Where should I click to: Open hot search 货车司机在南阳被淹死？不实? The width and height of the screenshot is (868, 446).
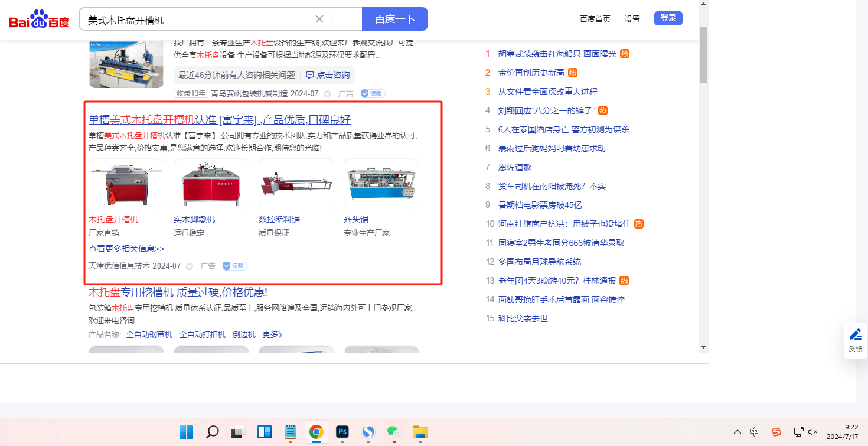[552, 186]
